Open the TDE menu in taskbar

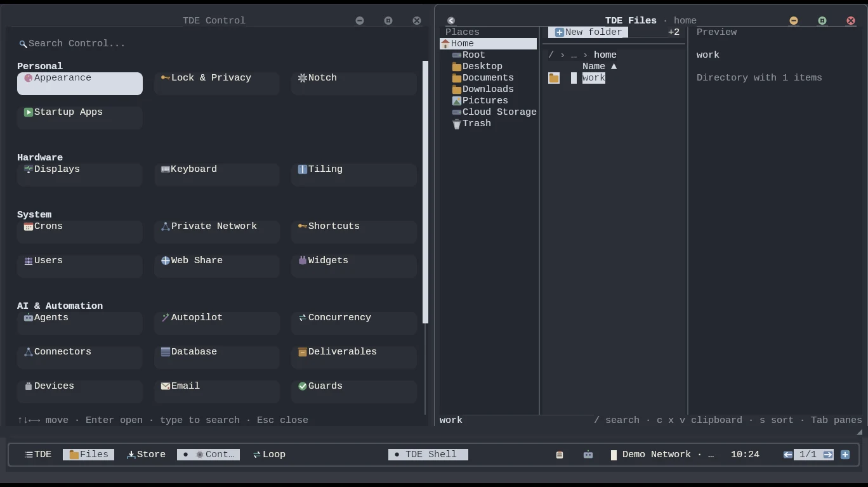tap(38, 455)
